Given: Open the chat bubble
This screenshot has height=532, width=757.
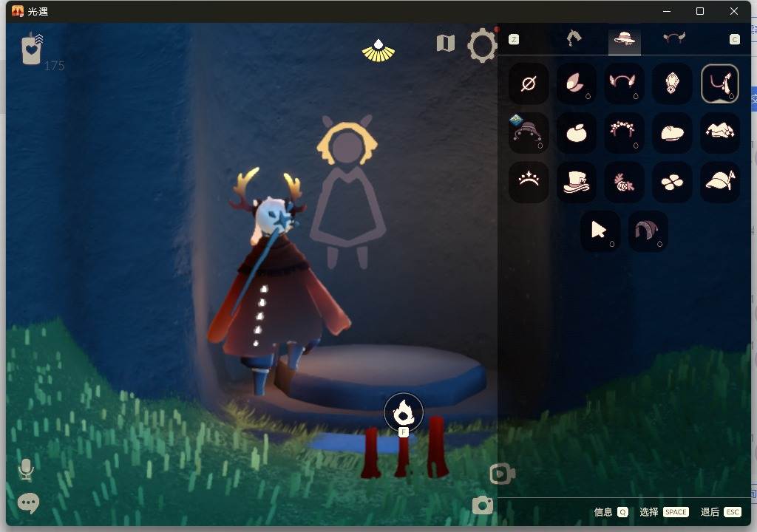Looking at the screenshot, I should [x=28, y=503].
